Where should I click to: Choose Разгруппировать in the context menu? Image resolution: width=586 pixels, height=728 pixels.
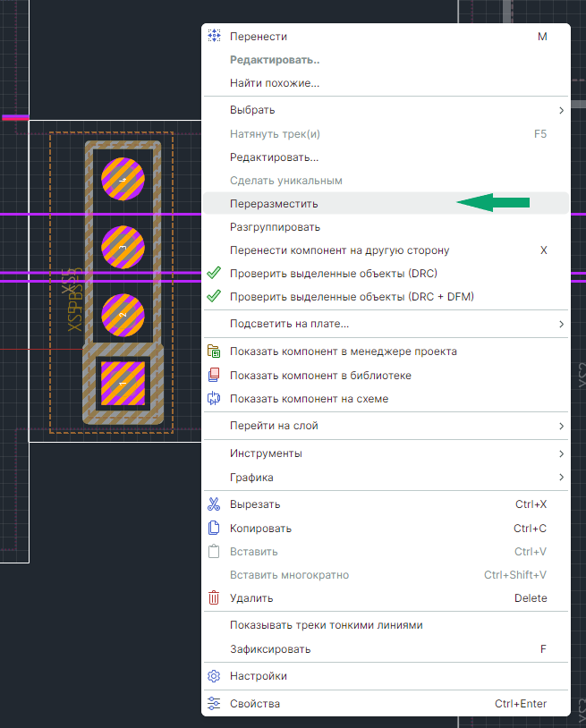[275, 227]
